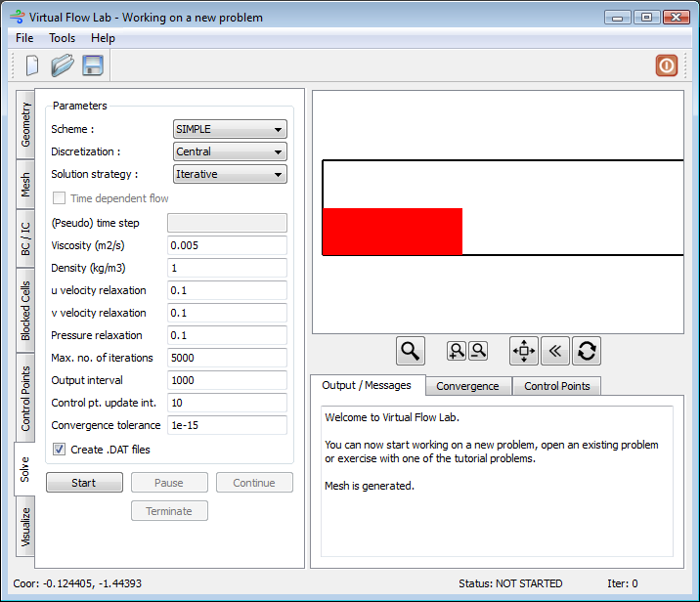Click the zoom out minus icon
The height and width of the screenshot is (602, 700).
(x=478, y=351)
